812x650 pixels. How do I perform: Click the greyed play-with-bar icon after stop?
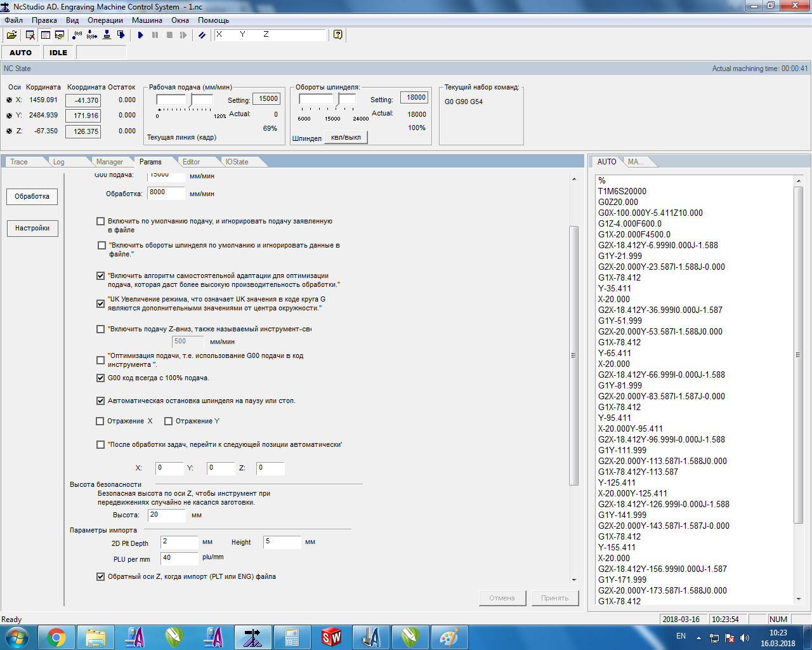tap(184, 35)
